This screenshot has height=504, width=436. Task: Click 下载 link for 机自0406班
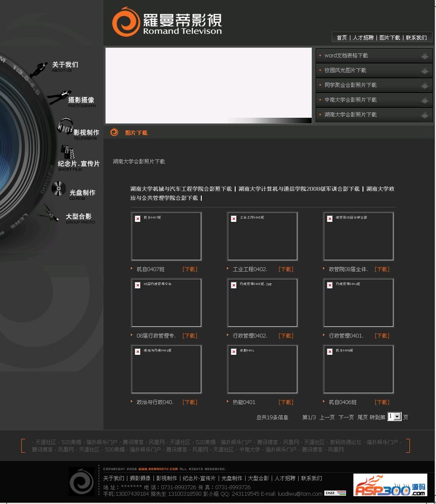tap(382, 402)
